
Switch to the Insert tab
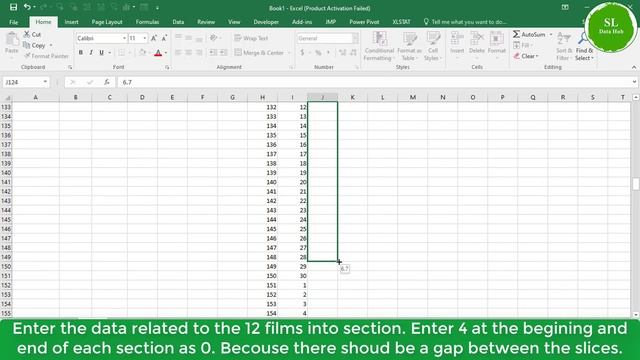pyautogui.click(x=71, y=22)
